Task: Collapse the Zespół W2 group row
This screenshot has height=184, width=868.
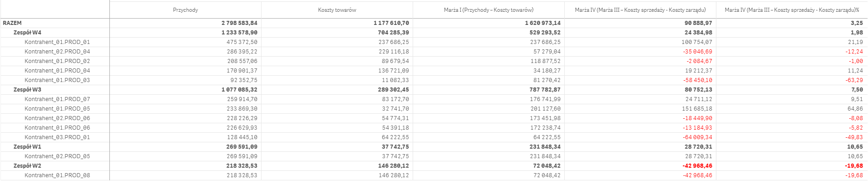Action: pyautogui.click(x=27, y=166)
